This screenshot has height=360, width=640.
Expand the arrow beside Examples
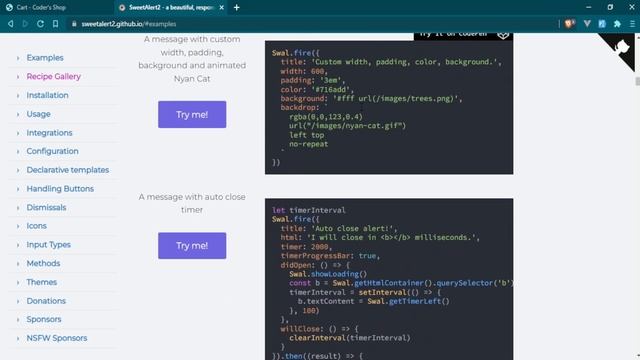18,58
